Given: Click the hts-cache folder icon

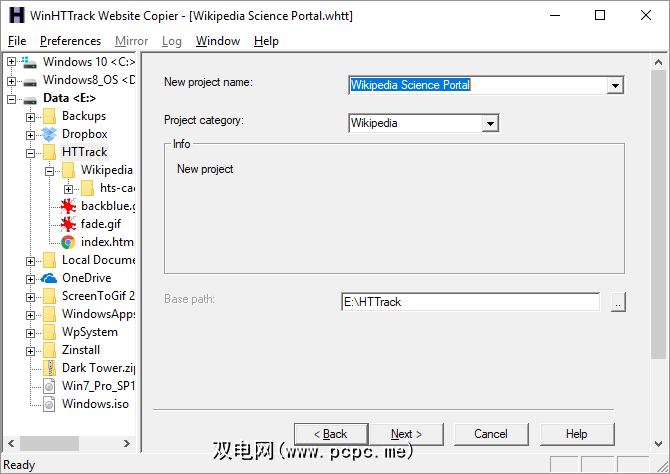Looking at the screenshot, I should click(x=87, y=188).
